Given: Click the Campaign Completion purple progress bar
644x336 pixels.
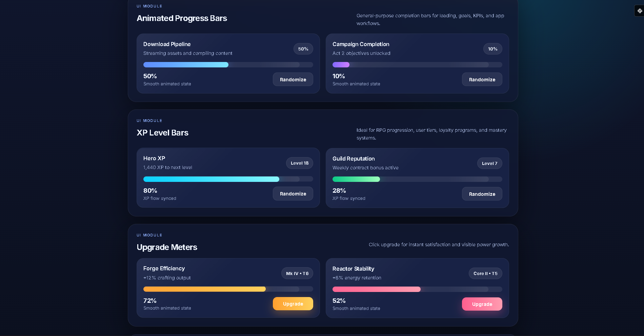Looking at the screenshot, I should point(417,65).
